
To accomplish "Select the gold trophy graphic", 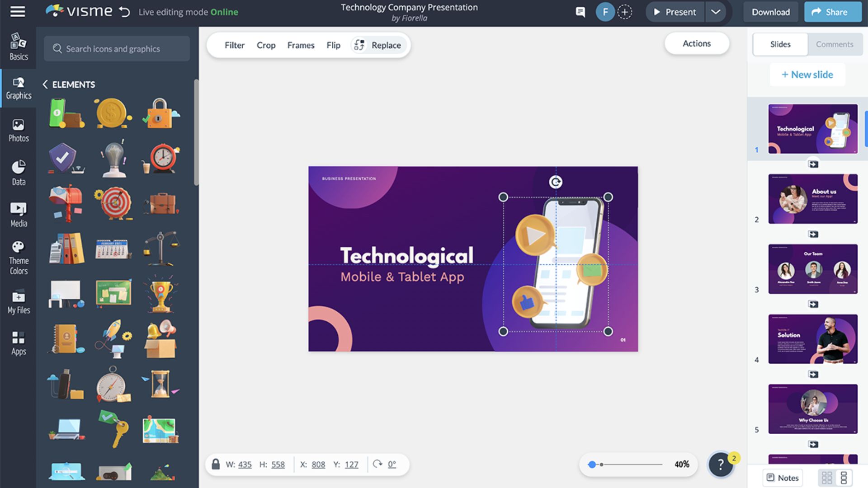I will point(161,294).
